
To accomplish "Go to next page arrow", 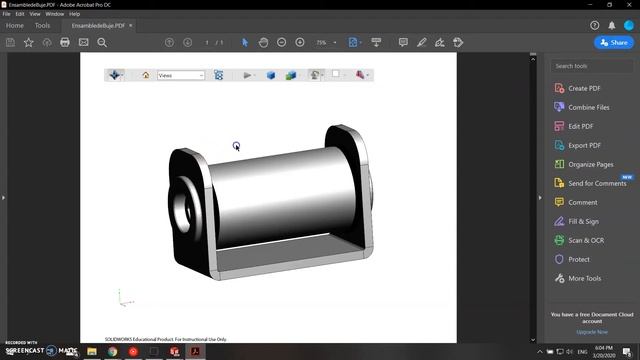I will point(188,42).
